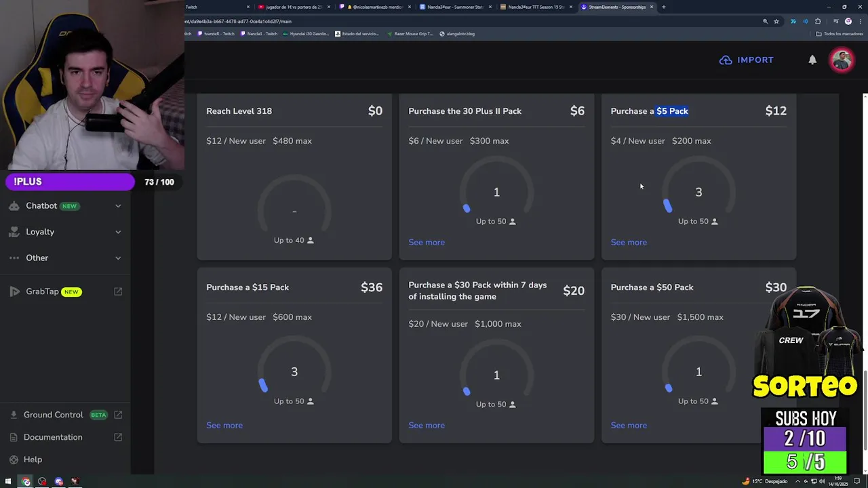Image resolution: width=868 pixels, height=488 pixels.
Task: Click the Reach Level 318 card title
Action: pos(239,111)
